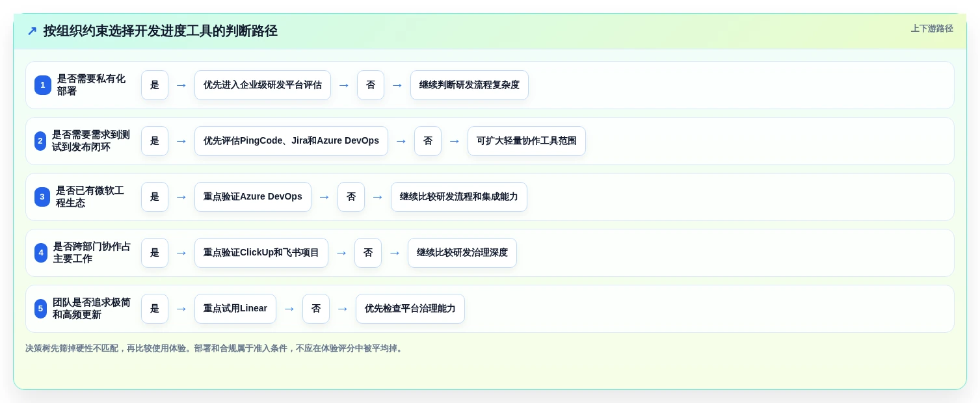Select 是 in the 跨部门协作 row
Viewport: 980px width, 403px height.
coord(155,253)
